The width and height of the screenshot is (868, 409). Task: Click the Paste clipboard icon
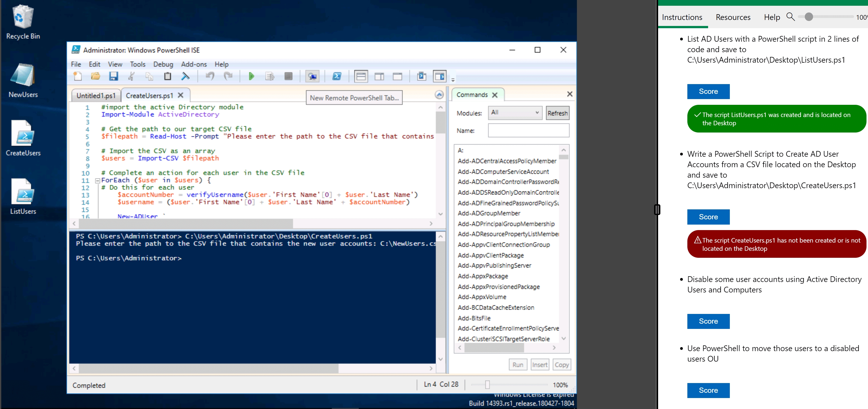tap(167, 76)
